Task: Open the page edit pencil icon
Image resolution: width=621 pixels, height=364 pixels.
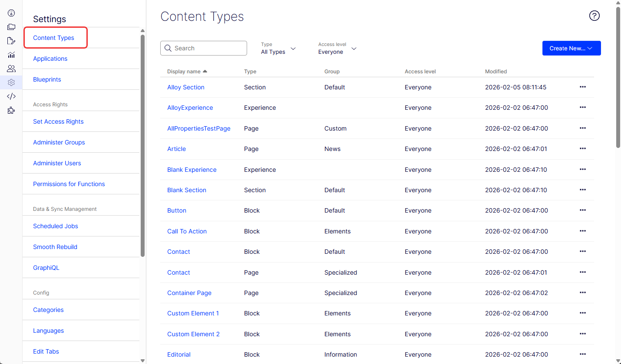Action: coord(11,41)
